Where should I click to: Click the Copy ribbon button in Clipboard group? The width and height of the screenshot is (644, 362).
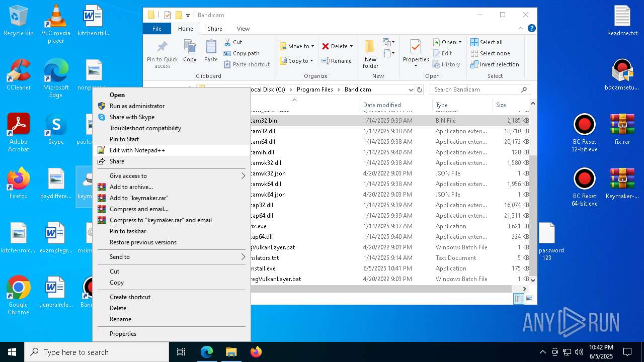coord(190,51)
